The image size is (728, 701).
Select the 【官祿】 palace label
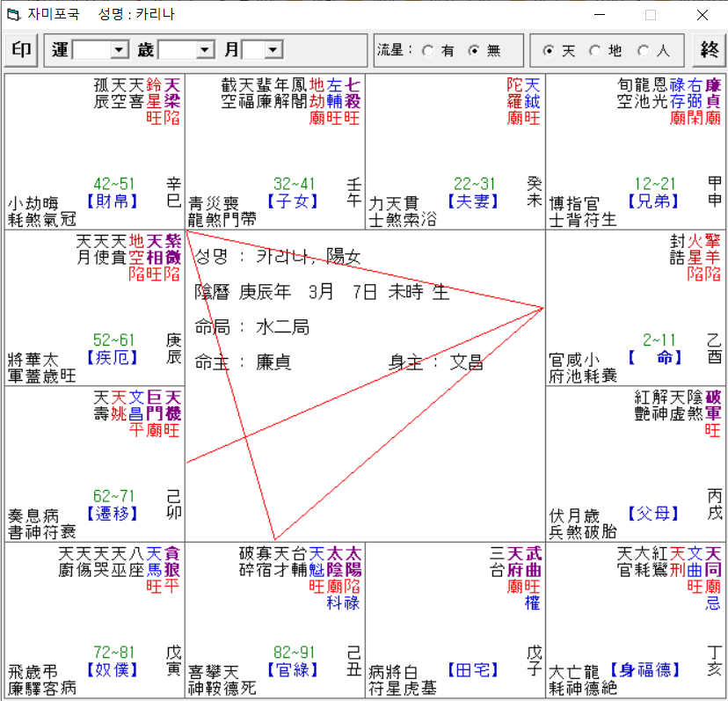pyautogui.click(x=294, y=669)
